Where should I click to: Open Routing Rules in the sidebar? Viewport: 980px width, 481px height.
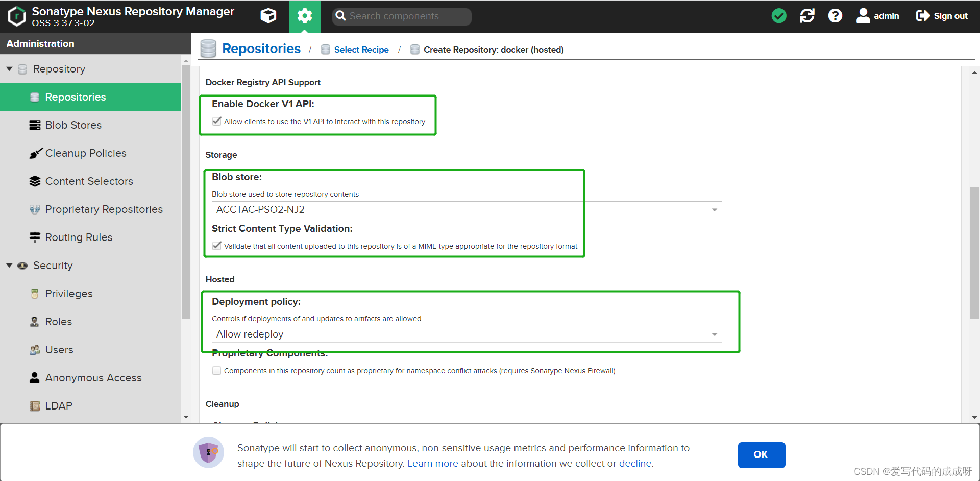(90, 237)
